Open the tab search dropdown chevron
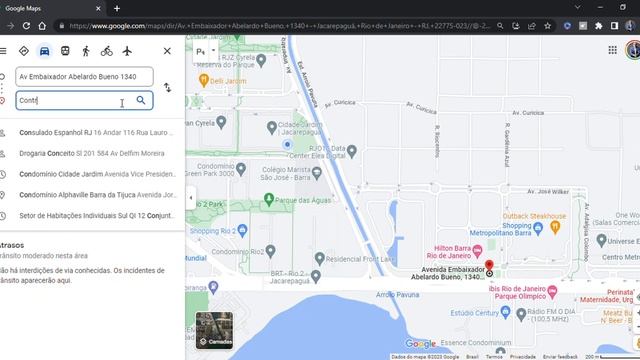Viewport: 640px width, 360px height. click(577, 7)
